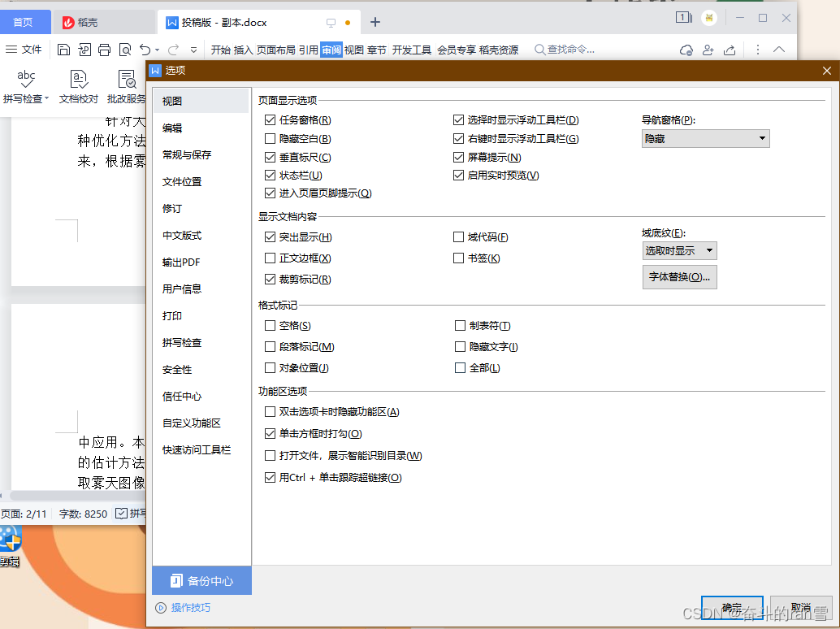Toggle 进入页眉页脚提示 checkbox
The width and height of the screenshot is (840, 629).
click(x=270, y=193)
